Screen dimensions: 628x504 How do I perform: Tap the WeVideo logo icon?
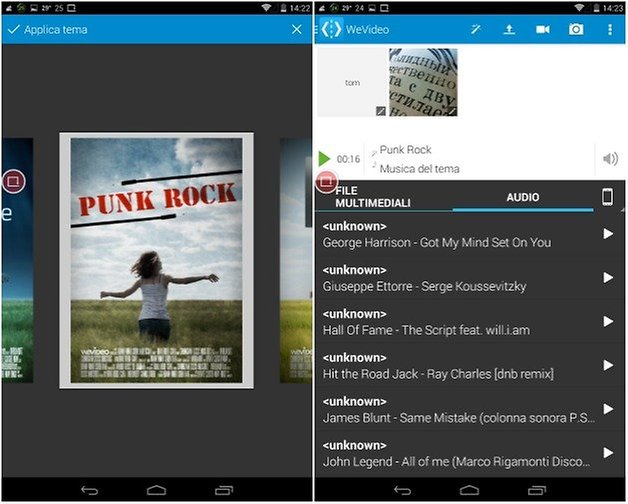click(331, 29)
